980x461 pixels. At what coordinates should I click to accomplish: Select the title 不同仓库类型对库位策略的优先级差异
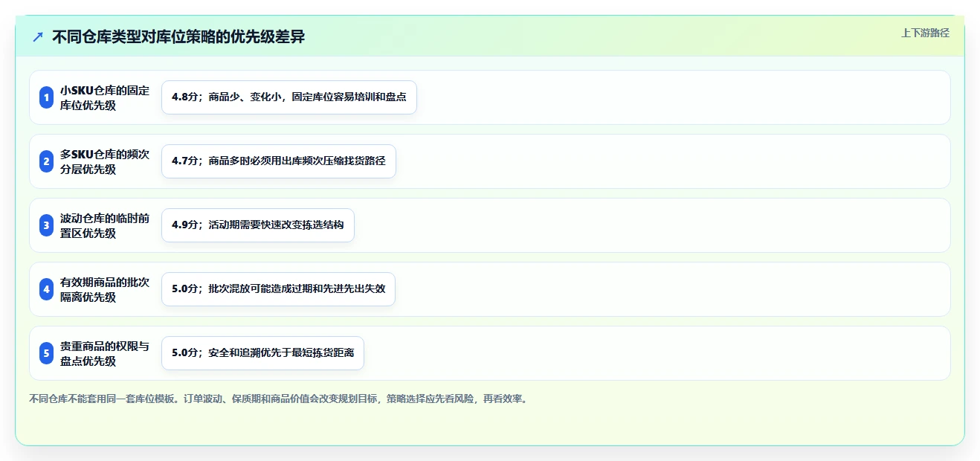[178, 36]
